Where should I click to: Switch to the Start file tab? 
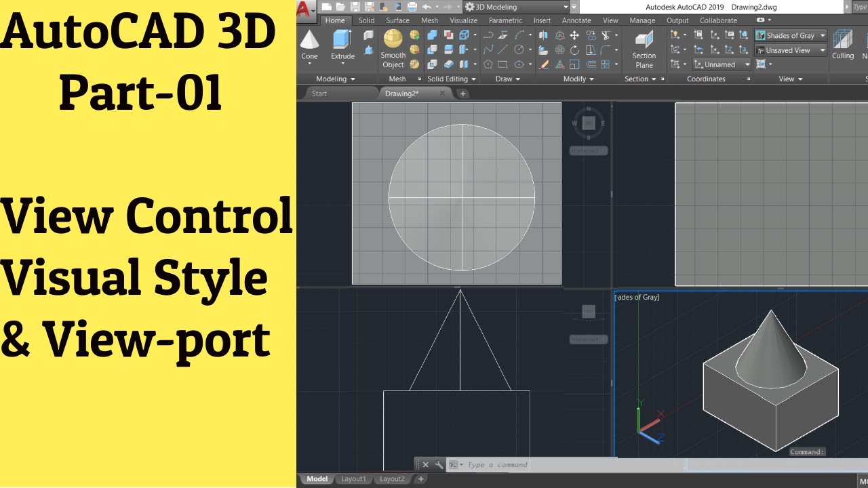(319, 94)
